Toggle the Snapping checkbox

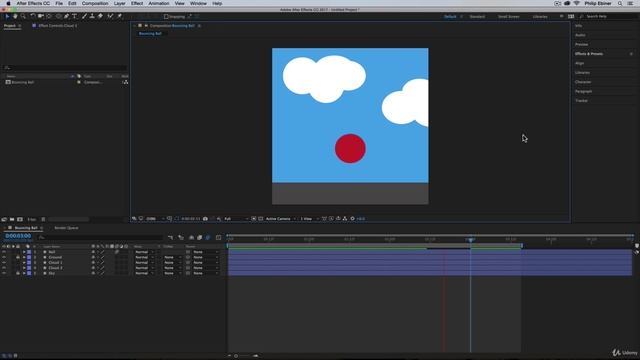[166, 17]
